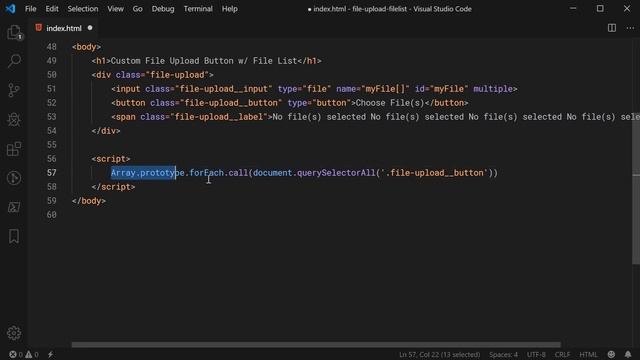Click the sixth activity bar icon below Extensions
Image resolution: width=640 pixels, height=360 pixels.
(x=14, y=178)
